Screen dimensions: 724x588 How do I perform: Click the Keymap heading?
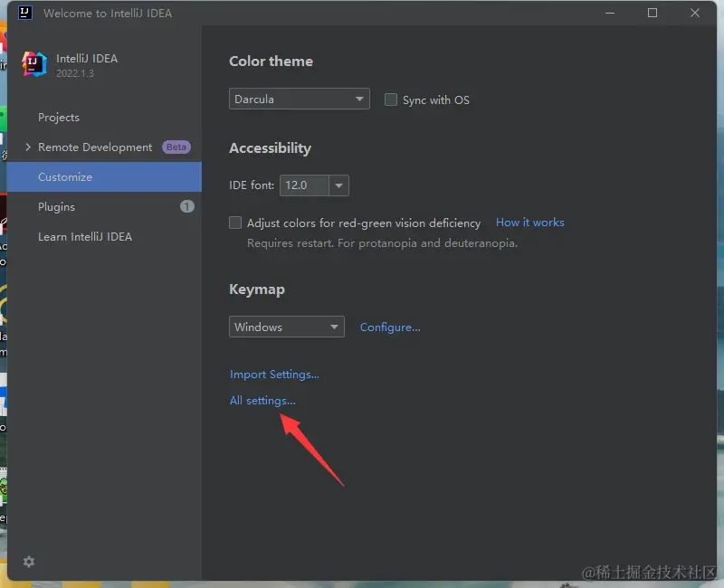click(257, 289)
